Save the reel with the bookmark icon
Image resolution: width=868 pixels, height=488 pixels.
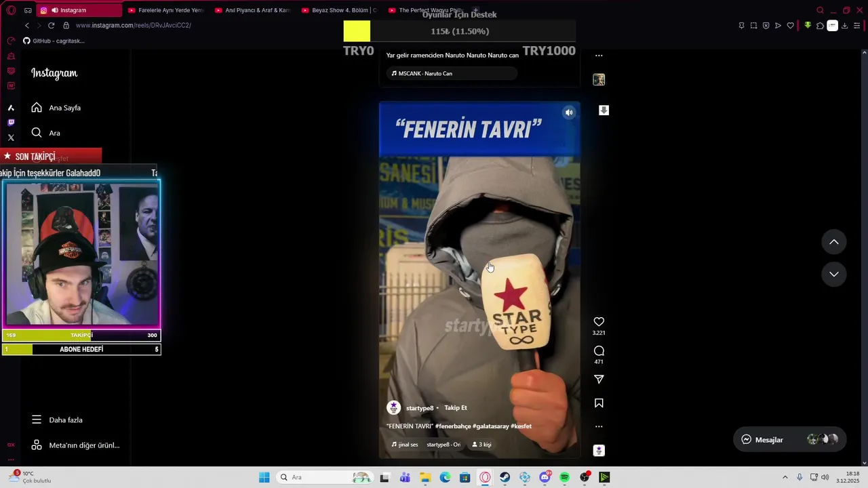pyautogui.click(x=599, y=403)
